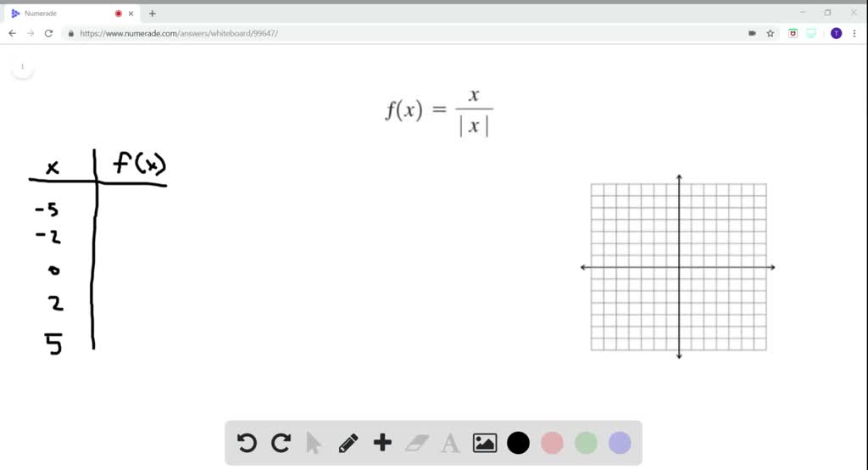Viewport: 868px width, 470px height.
Task: Select the eraser tool
Action: pos(417,443)
